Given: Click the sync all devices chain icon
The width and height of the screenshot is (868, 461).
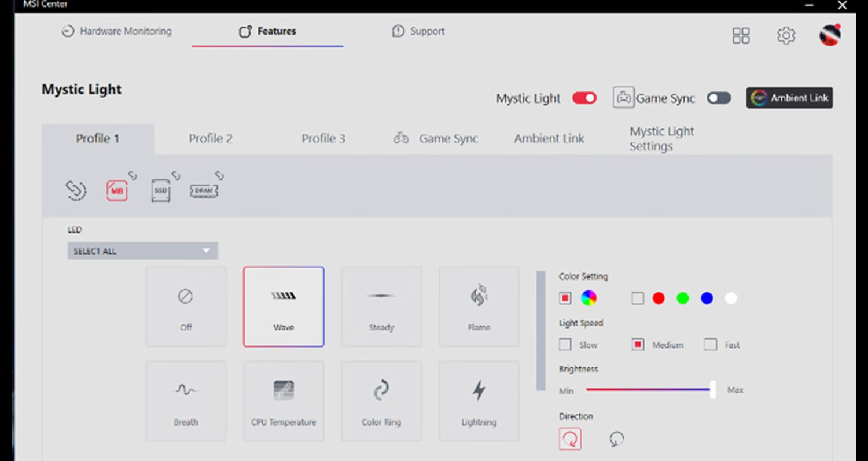Looking at the screenshot, I should click(x=76, y=190).
